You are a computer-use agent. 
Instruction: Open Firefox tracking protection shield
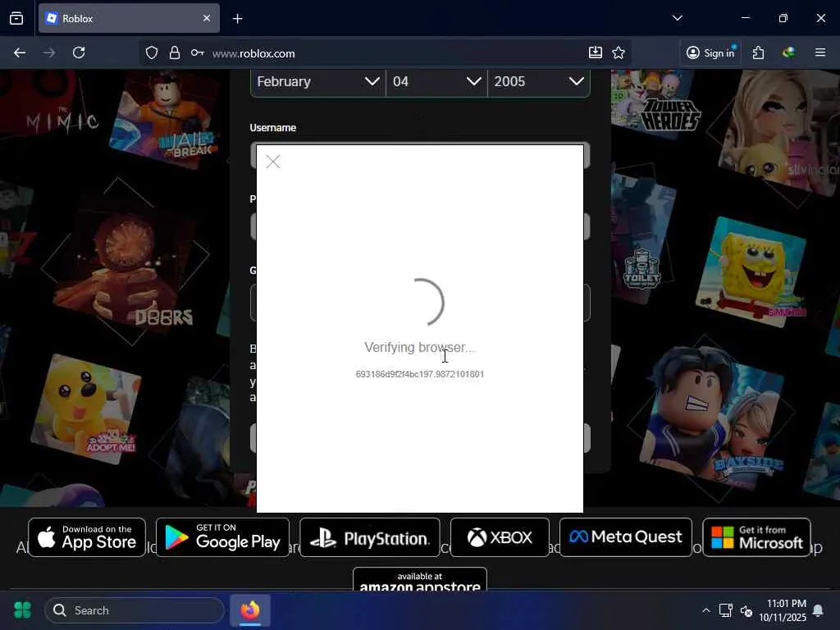(x=152, y=53)
